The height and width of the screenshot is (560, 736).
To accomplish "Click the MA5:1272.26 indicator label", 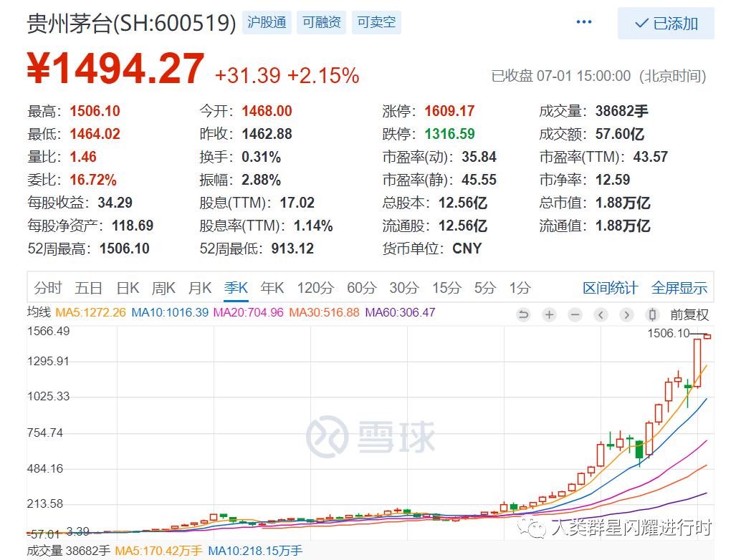I will coord(90,312).
